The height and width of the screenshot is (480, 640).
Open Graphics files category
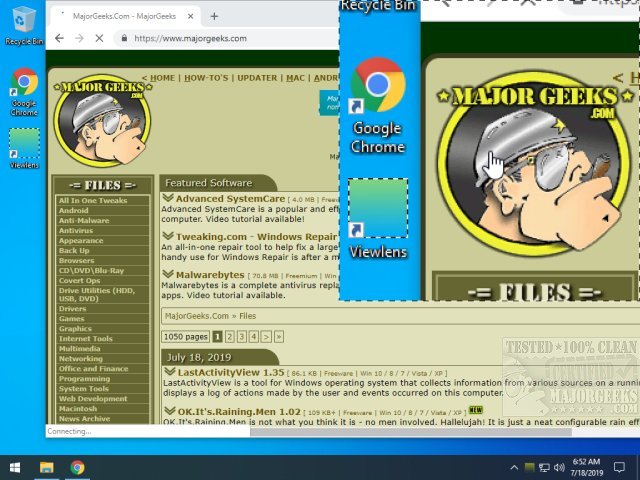pyautogui.click(x=103, y=329)
